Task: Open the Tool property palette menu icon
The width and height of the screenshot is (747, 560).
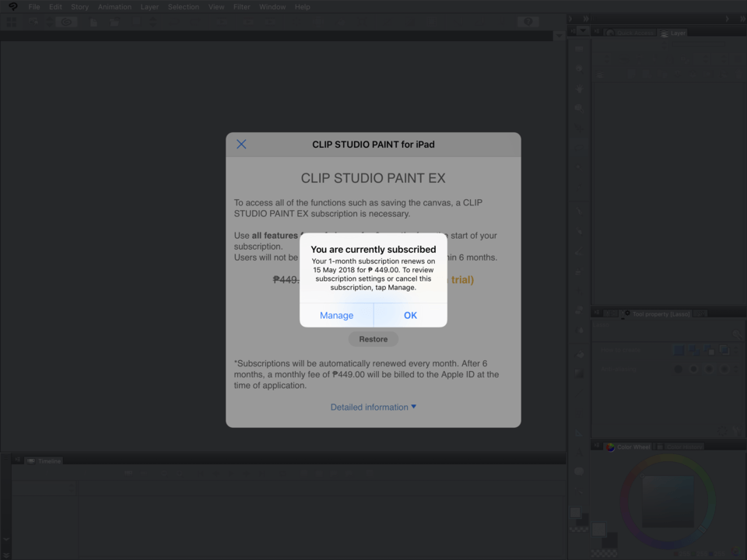Action: tap(597, 313)
